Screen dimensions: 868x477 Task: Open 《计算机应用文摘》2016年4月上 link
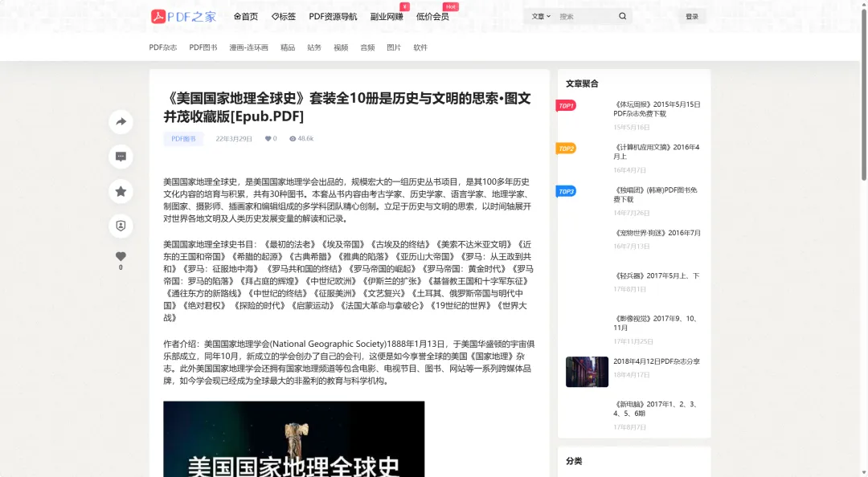tap(657, 152)
